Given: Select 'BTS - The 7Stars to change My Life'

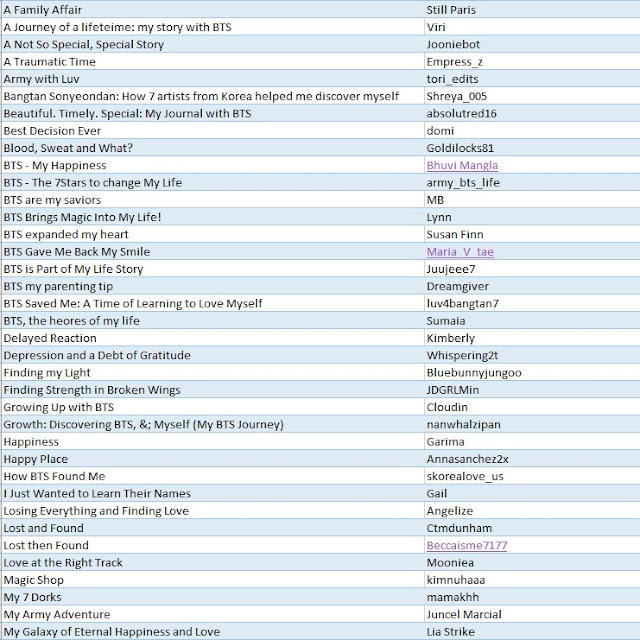Looking at the screenshot, I should [x=213, y=182].
